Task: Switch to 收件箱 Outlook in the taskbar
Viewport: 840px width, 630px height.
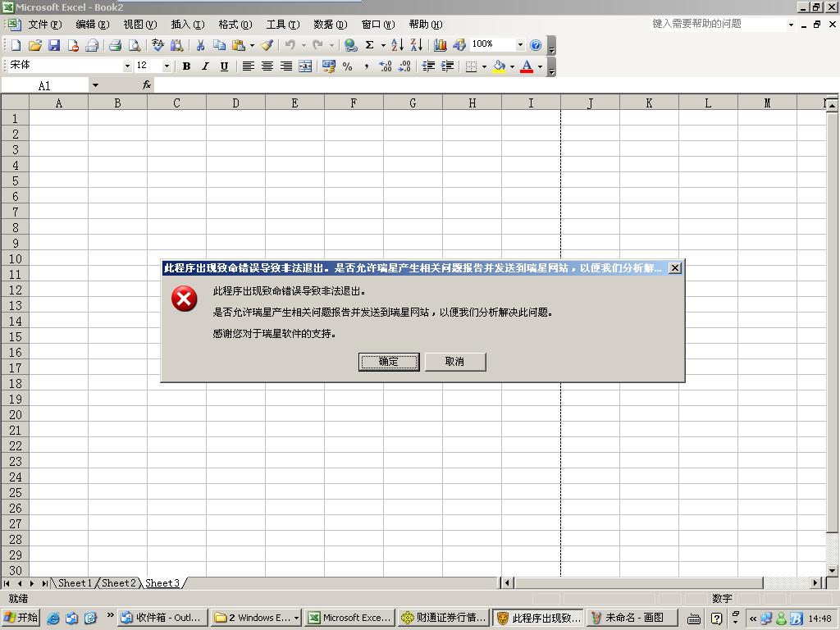Action: [163, 618]
